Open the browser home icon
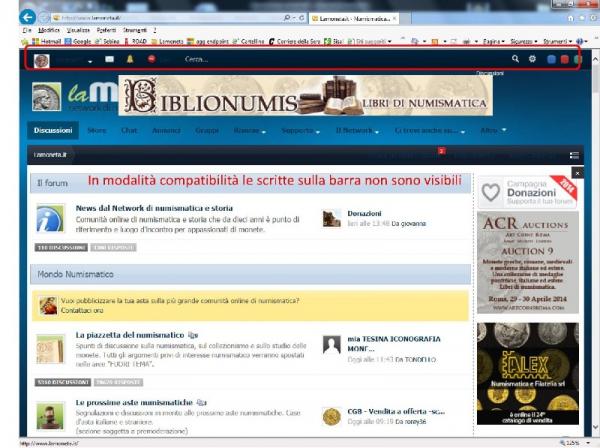Viewport: 600px width, 448px height. (571, 18)
